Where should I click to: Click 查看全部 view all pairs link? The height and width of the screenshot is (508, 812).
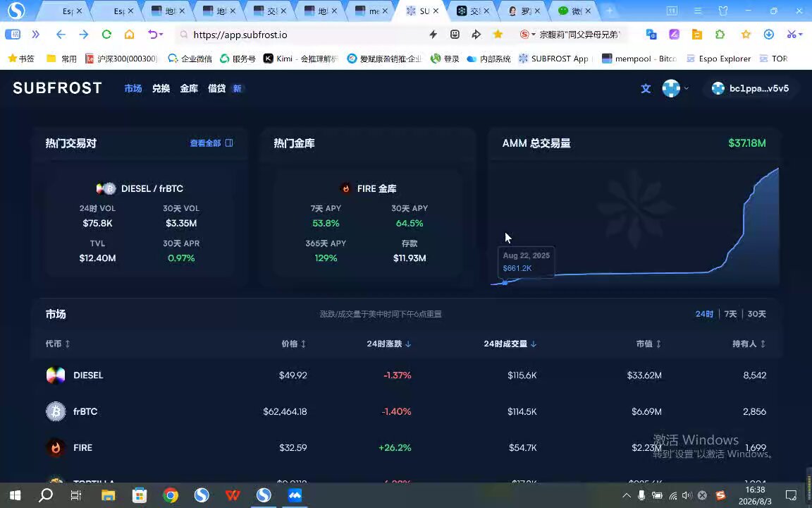[211, 143]
